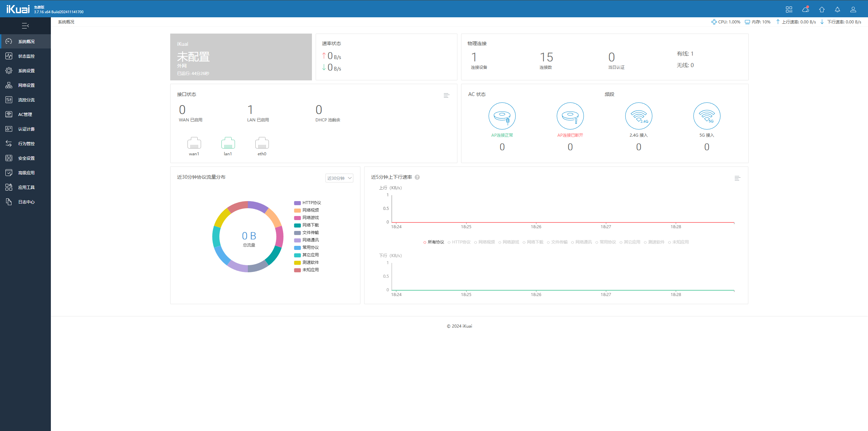Expand the 接口状态 panel list menu

pos(446,96)
